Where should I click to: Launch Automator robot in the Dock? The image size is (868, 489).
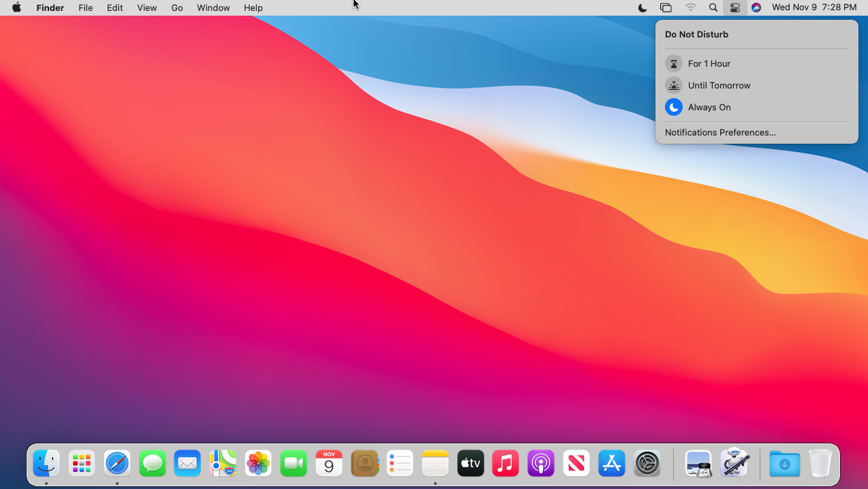[x=734, y=463]
